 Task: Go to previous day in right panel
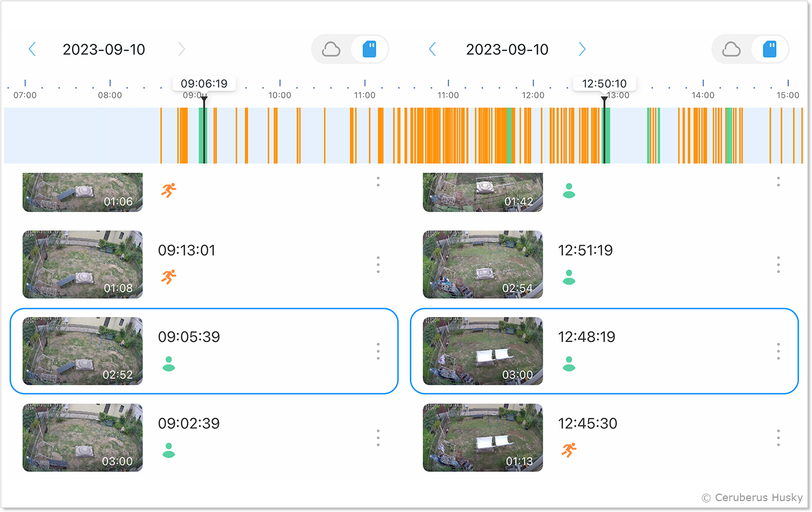point(432,49)
